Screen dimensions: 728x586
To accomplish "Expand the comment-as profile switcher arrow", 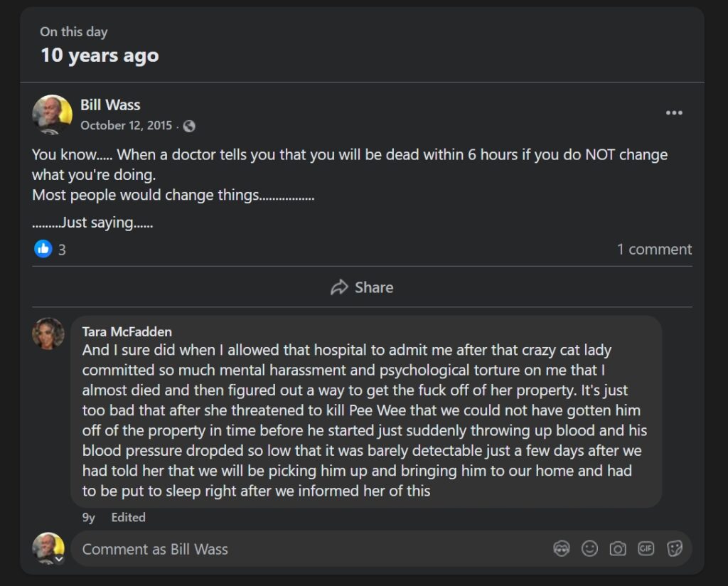I will [60, 559].
